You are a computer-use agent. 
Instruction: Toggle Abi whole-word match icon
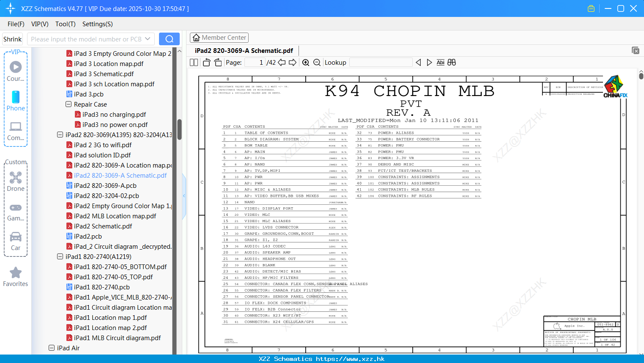click(x=440, y=63)
